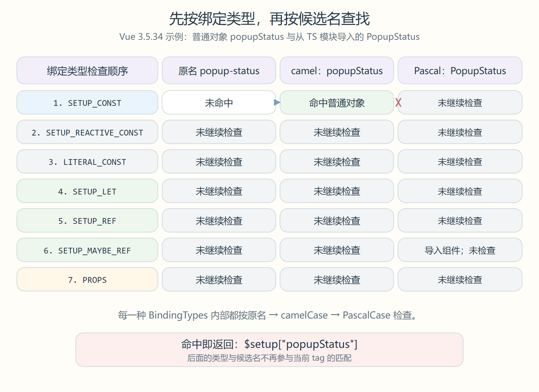Click the 未命中 cell

(219, 102)
